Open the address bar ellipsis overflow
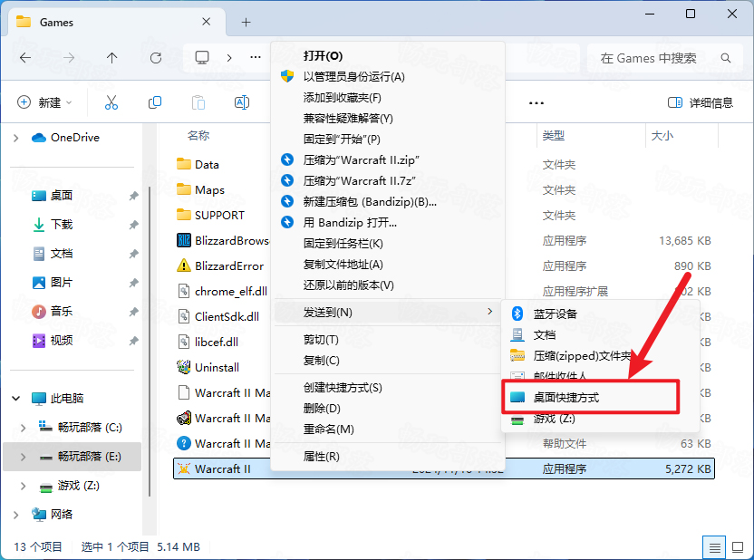This screenshot has width=754, height=560. click(256, 58)
